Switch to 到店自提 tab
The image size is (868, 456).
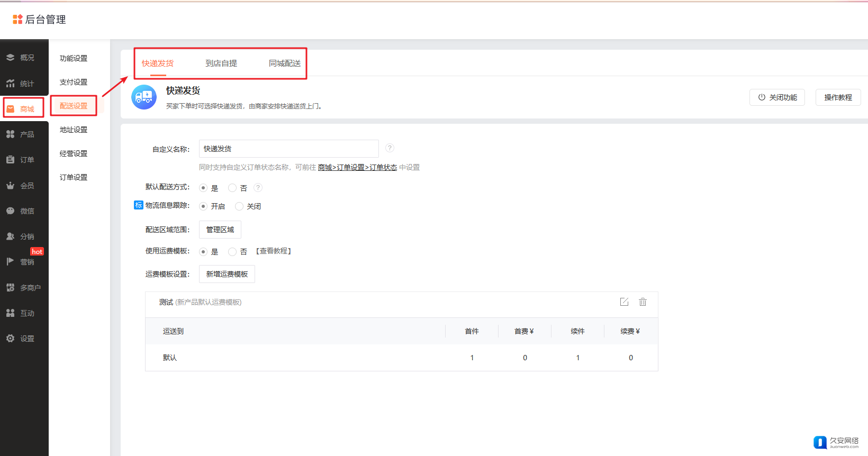point(221,63)
